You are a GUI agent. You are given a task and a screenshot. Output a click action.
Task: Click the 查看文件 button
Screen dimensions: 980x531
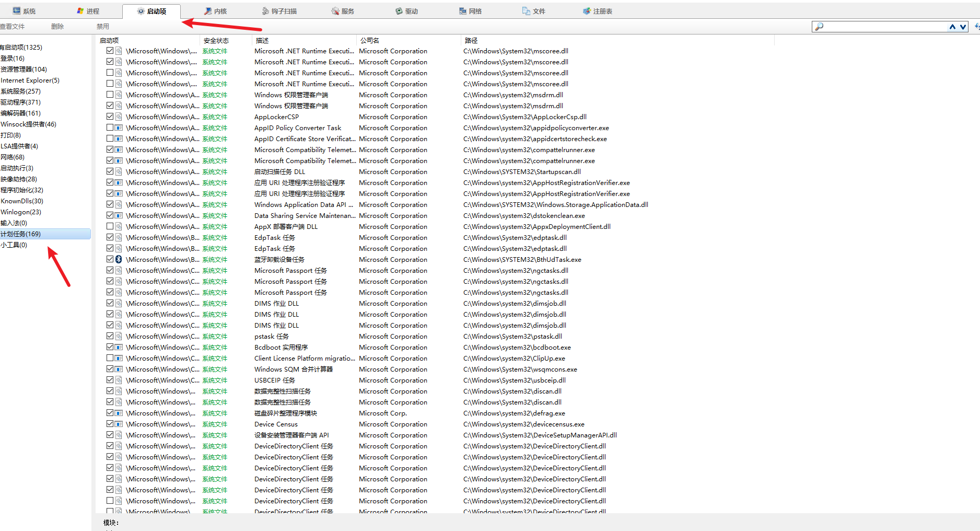tap(12, 27)
